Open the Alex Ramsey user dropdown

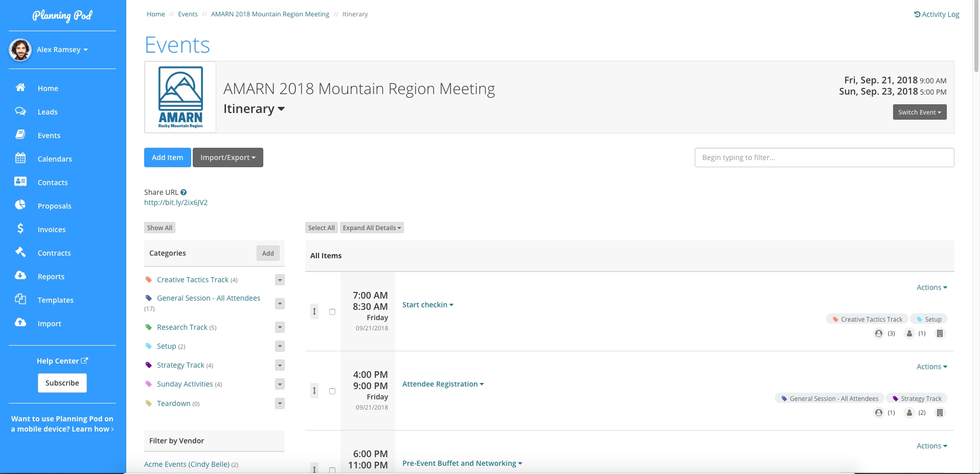pyautogui.click(x=62, y=50)
